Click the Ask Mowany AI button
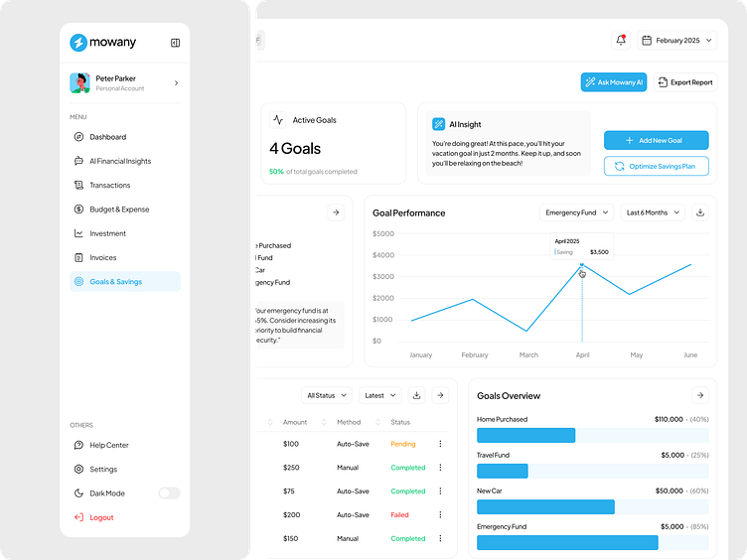Viewport: 747px width, 560px height. [614, 82]
